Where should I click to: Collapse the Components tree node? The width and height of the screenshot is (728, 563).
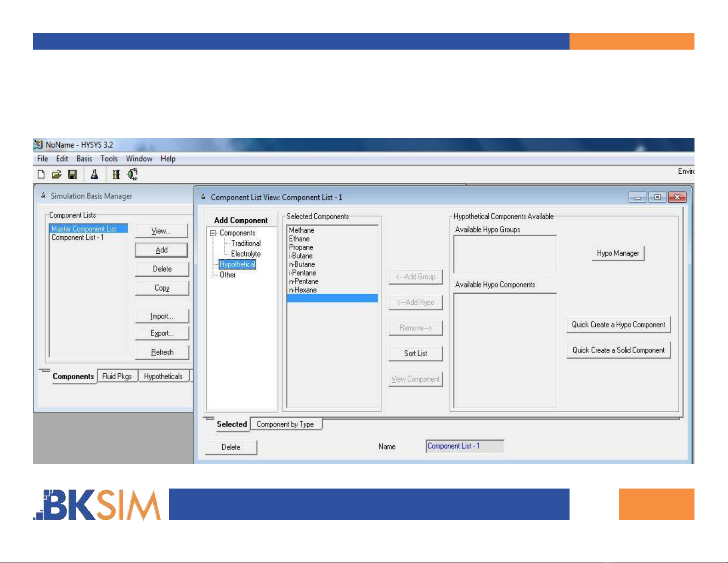click(213, 233)
